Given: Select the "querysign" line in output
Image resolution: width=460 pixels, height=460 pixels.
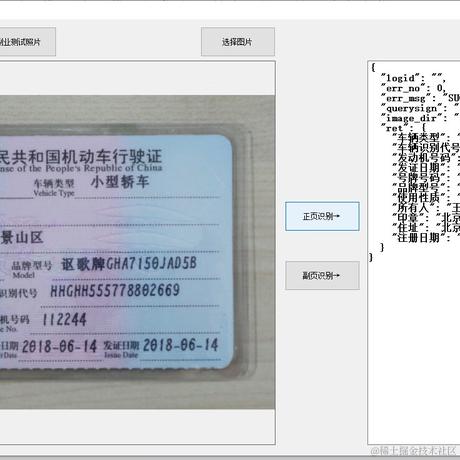Looking at the screenshot, I should pyautogui.click(x=420, y=108).
